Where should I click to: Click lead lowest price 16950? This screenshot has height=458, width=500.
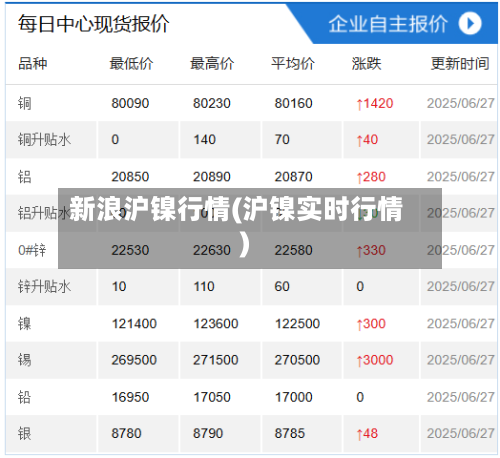[130, 397]
